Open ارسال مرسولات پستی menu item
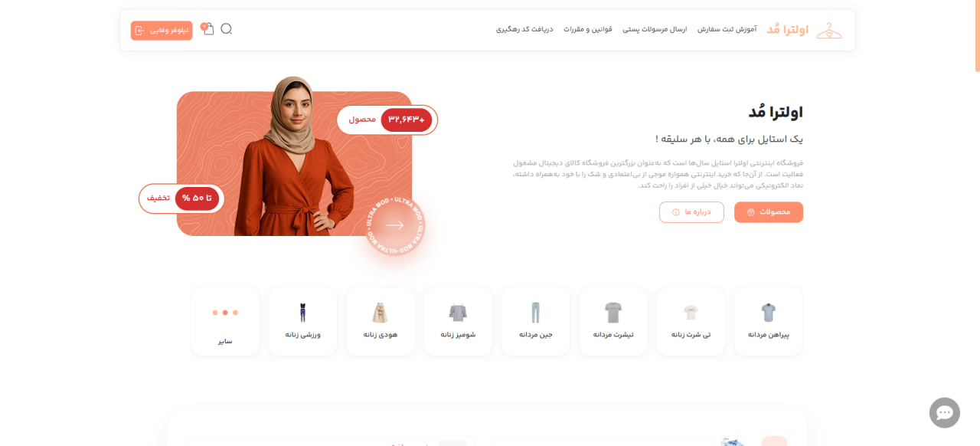 pyautogui.click(x=655, y=29)
